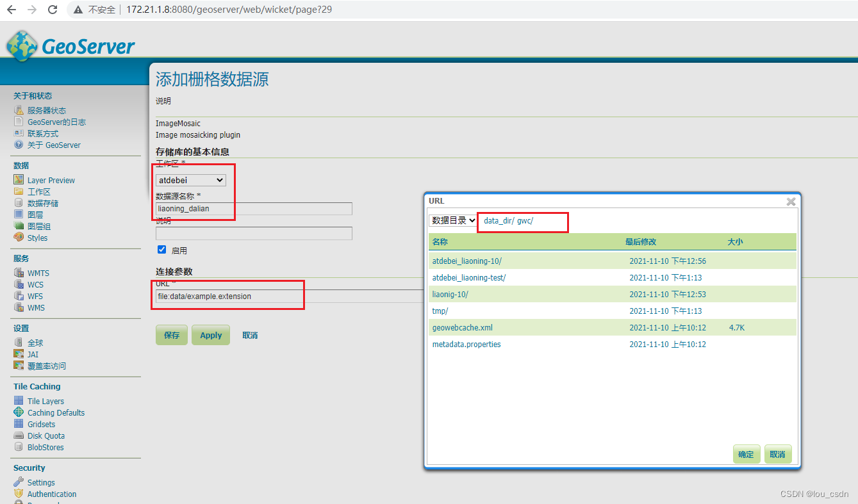Open the tmp/ folder
The height and width of the screenshot is (504, 858).
[440, 311]
